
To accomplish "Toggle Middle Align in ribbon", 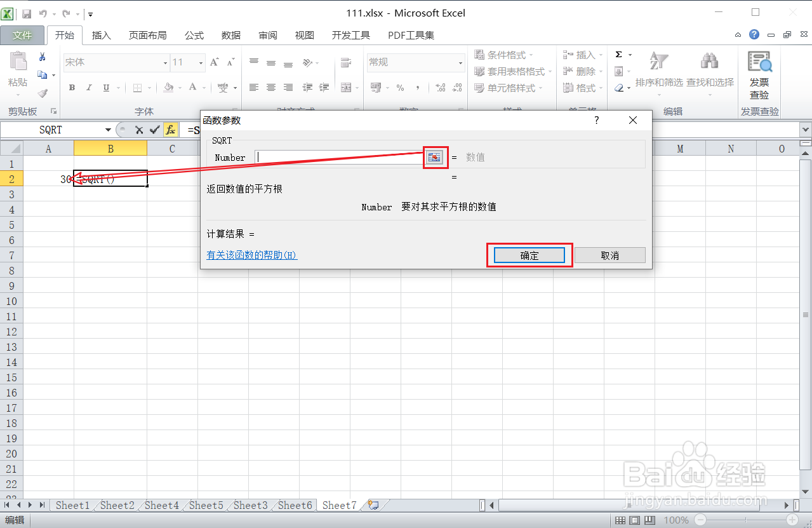I will pos(271,62).
